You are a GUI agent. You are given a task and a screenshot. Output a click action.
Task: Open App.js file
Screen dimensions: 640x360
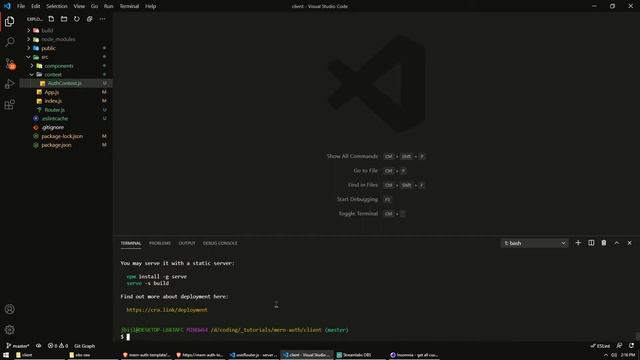point(51,92)
